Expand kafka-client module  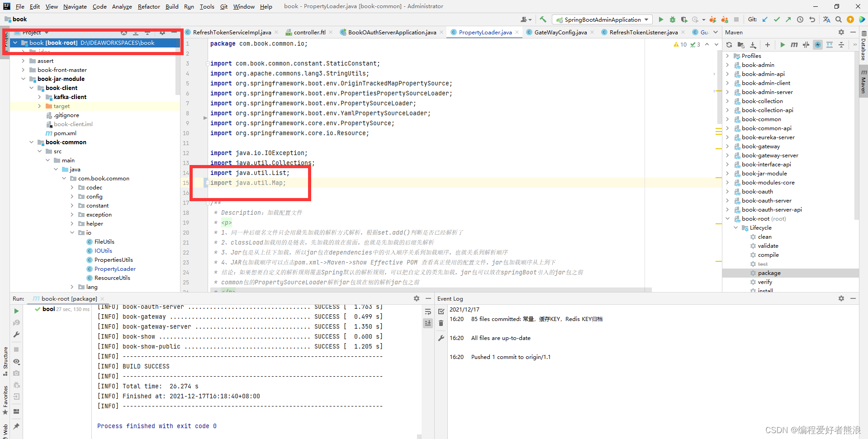(x=39, y=97)
